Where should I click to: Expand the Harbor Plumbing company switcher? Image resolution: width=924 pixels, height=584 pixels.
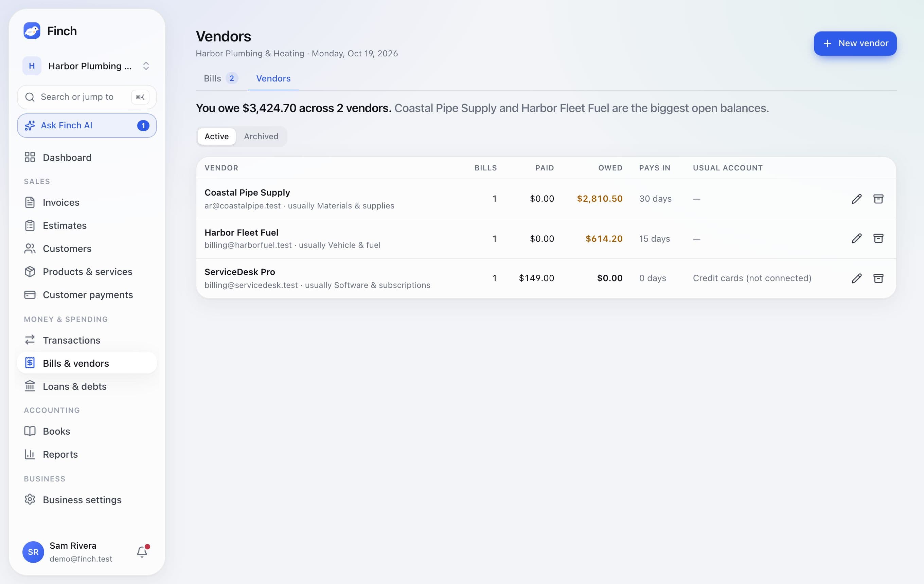click(x=87, y=66)
